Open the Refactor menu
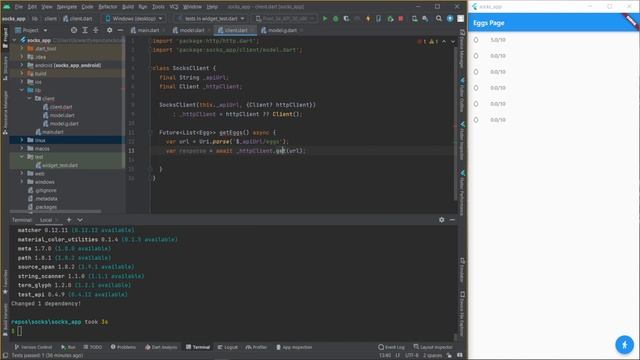 [x=108, y=7]
